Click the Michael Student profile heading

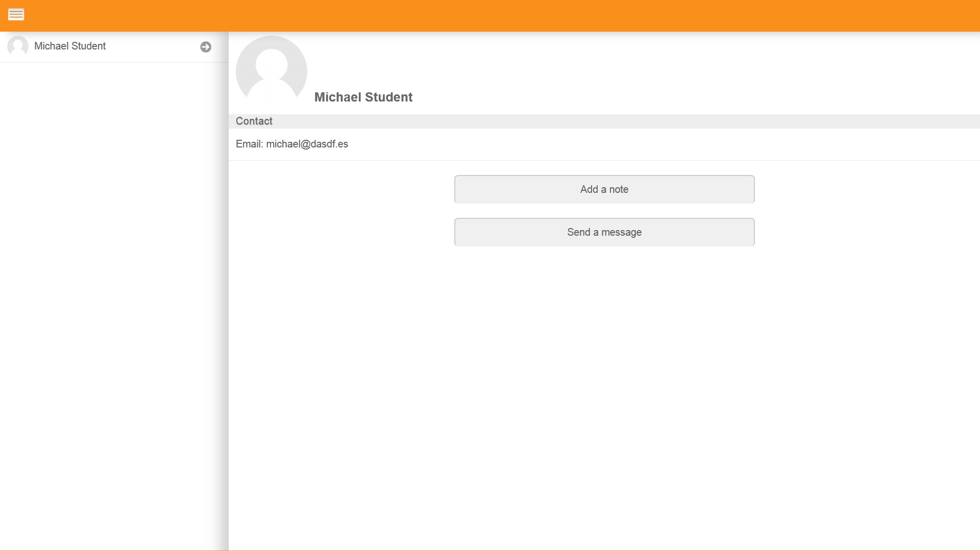click(363, 97)
